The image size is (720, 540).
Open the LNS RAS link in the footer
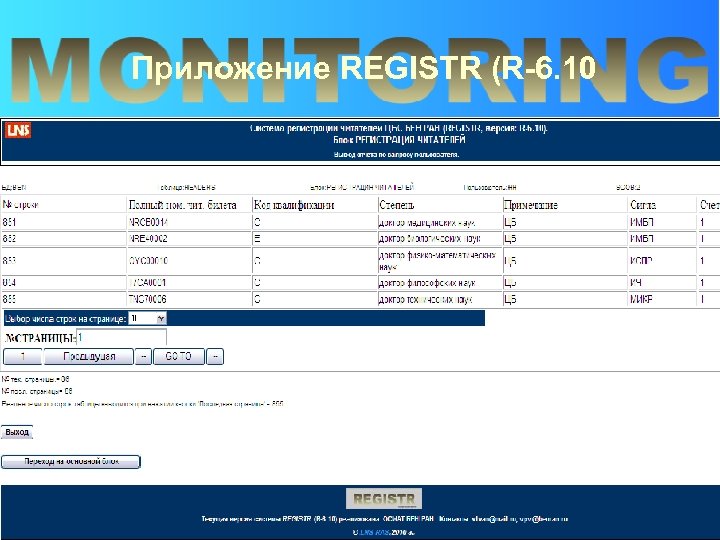tap(374, 532)
